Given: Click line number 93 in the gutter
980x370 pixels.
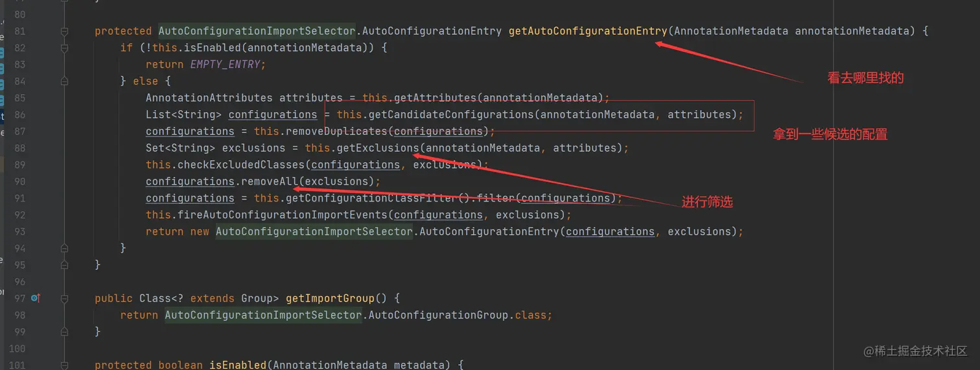Looking at the screenshot, I should point(19,231).
